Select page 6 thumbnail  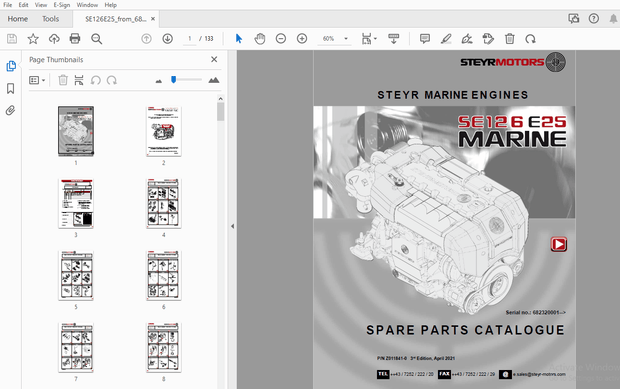pyautogui.click(x=164, y=275)
